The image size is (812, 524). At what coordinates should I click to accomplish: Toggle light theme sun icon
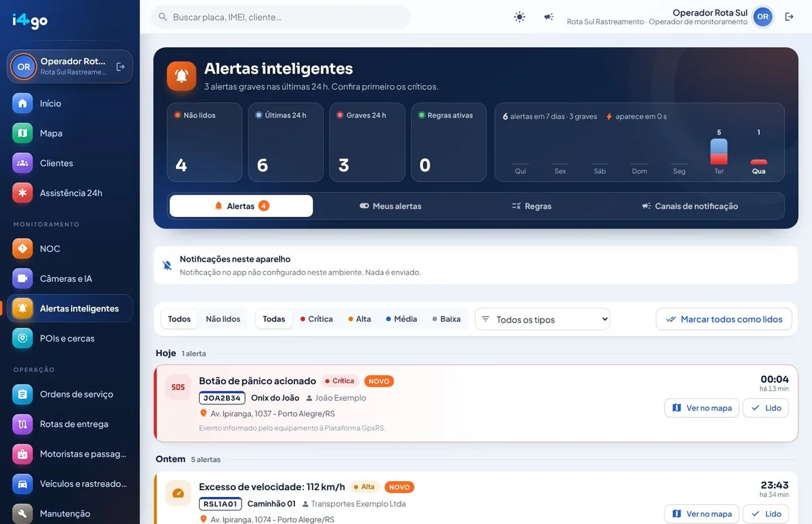click(520, 17)
